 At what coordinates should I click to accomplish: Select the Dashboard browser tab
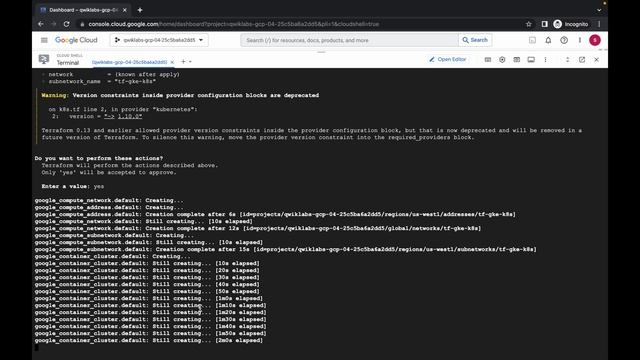83,10
